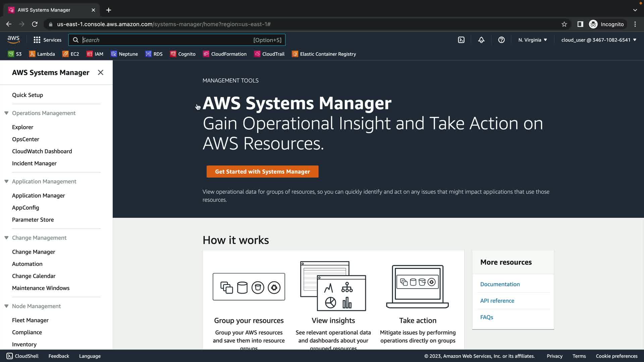The width and height of the screenshot is (644, 362).
Task: Open CloudShell from the footer bar
Action: coord(23,356)
